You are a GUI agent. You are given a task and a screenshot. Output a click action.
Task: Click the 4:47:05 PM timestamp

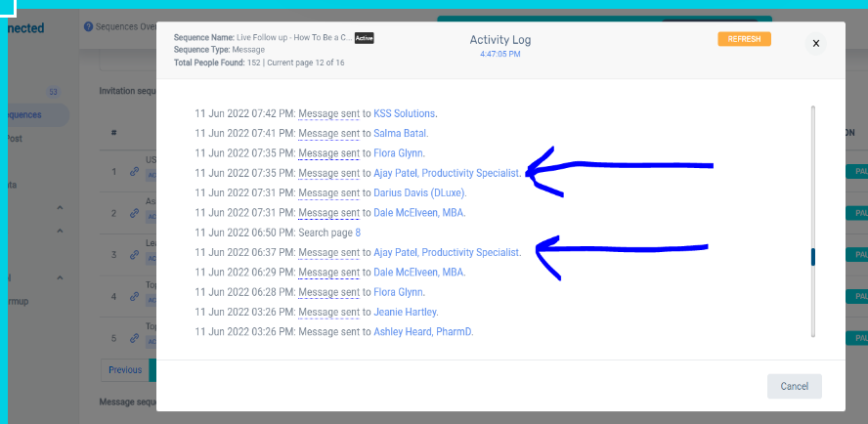point(499,55)
